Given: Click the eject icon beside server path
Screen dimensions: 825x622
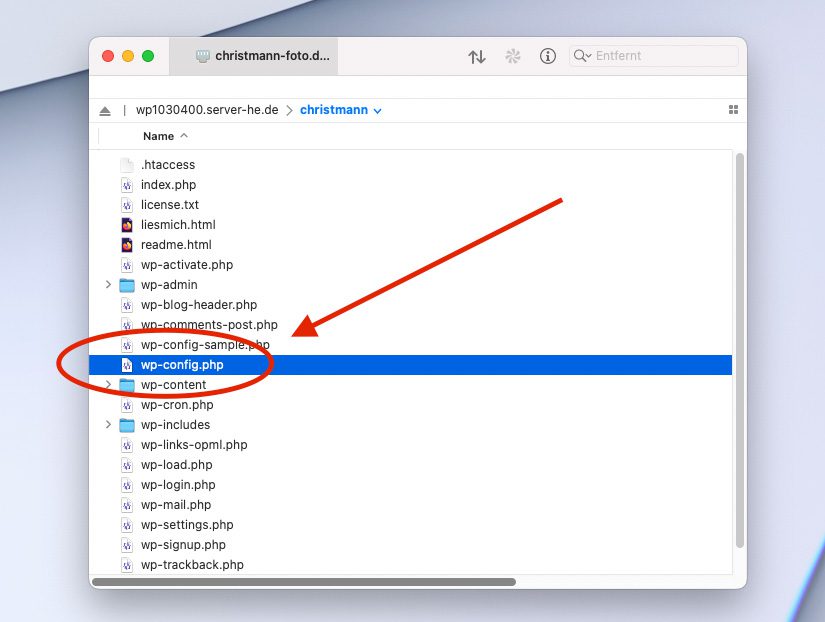Looking at the screenshot, I should tap(105, 110).
